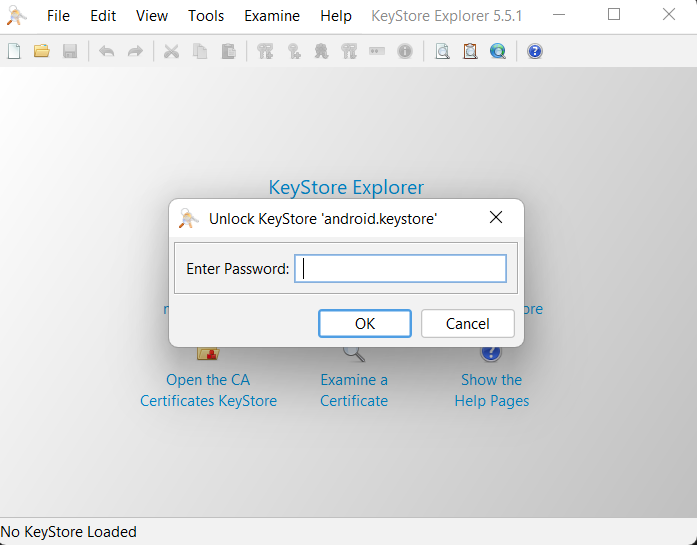
Task: Focus the Enter Password field
Action: pos(401,268)
